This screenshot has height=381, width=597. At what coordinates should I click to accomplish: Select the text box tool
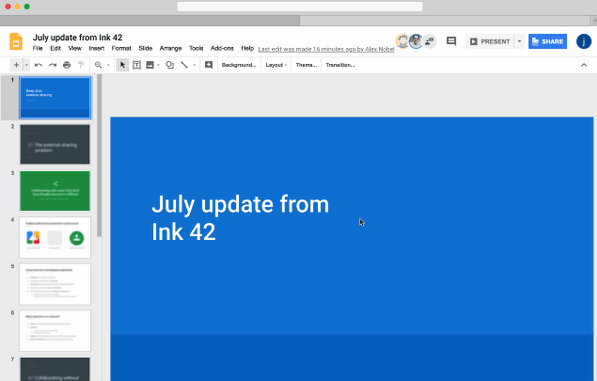136,65
